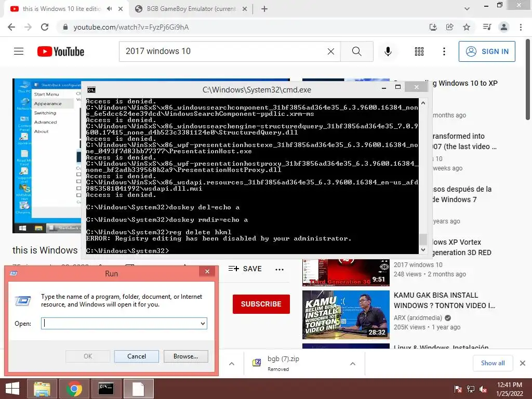Expand the left download item chevron
Viewport: 532px width, 399px height.
(232, 364)
